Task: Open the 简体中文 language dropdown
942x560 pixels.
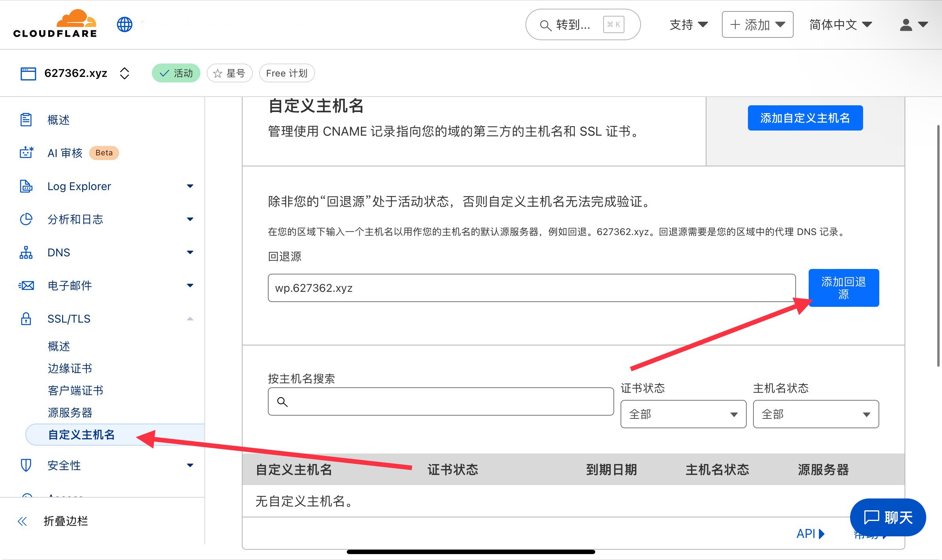Action: point(841,25)
